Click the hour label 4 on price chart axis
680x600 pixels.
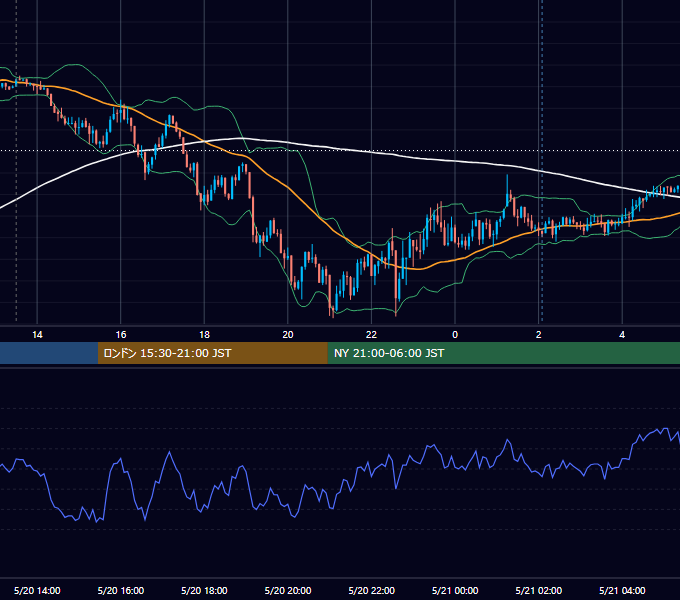622,334
